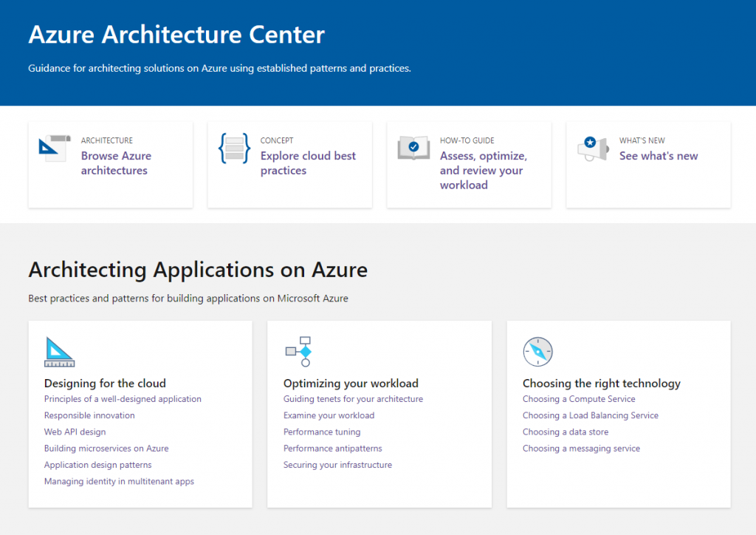Open Web API design link

click(75, 432)
